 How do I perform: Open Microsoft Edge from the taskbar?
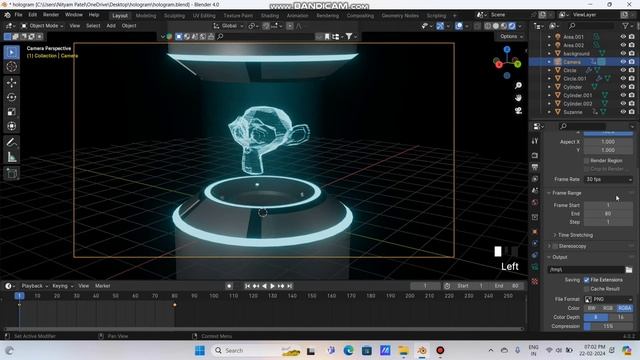click(x=348, y=350)
